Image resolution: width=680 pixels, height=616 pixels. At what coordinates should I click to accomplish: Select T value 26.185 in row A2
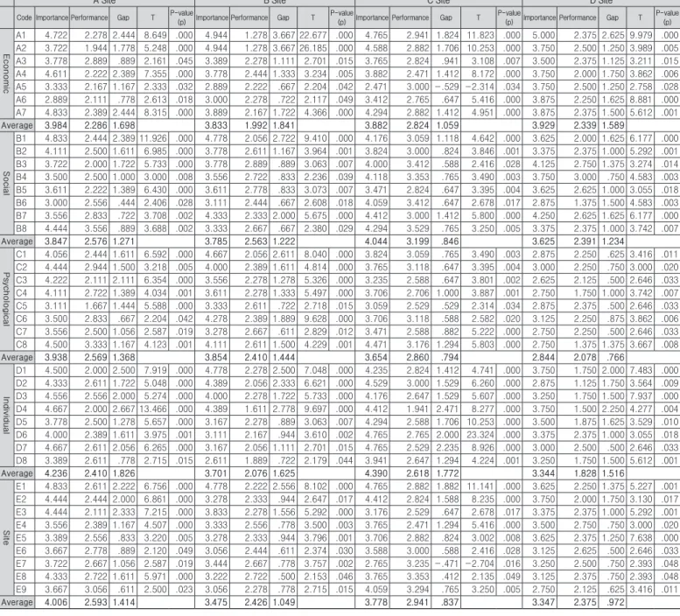[313, 48]
